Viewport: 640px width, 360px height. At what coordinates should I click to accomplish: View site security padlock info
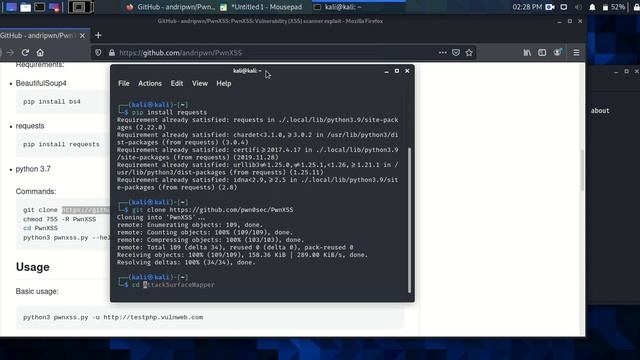coord(111,53)
